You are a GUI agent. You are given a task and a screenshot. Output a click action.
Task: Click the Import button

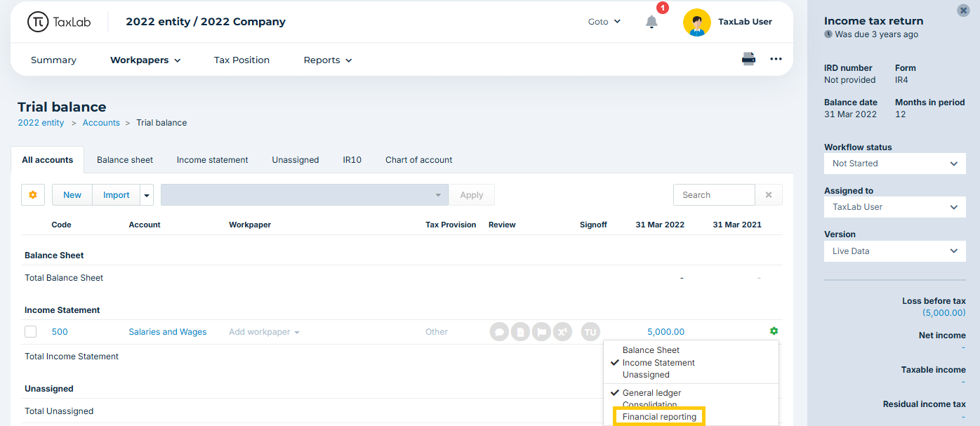(117, 195)
